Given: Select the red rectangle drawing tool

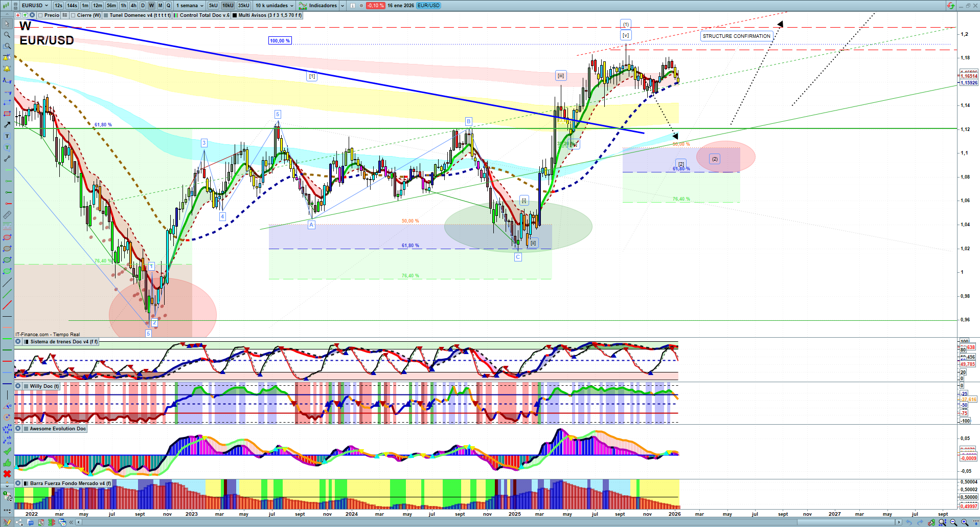Looking at the screenshot, I should (x=7, y=114).
